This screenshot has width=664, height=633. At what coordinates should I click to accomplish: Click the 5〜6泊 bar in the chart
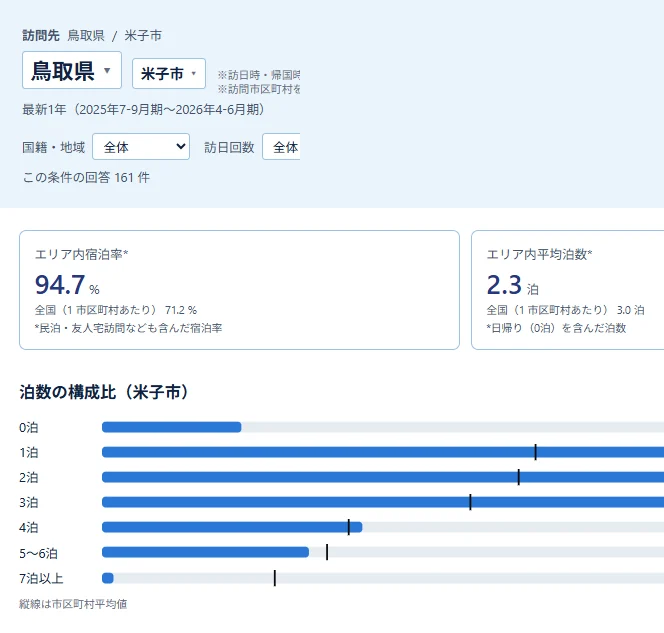pyautogui.click(x=205, y=552)
